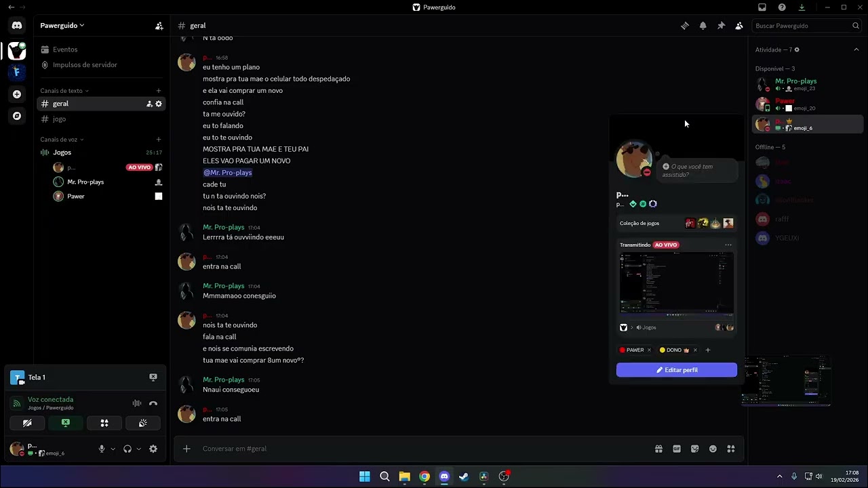
Task: Remove the PAWER role with its X
Action: pos(649,350)
